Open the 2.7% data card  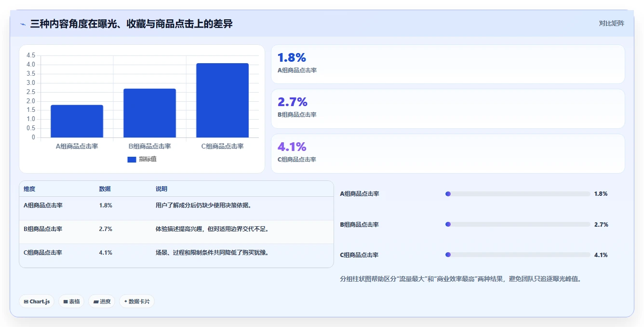(x=448, y=109)
